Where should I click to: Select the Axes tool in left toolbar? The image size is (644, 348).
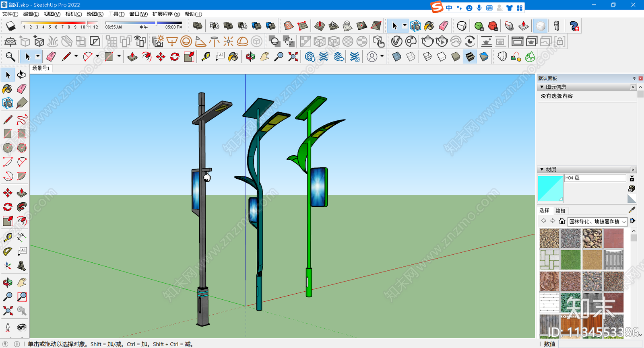click(7, 266)
